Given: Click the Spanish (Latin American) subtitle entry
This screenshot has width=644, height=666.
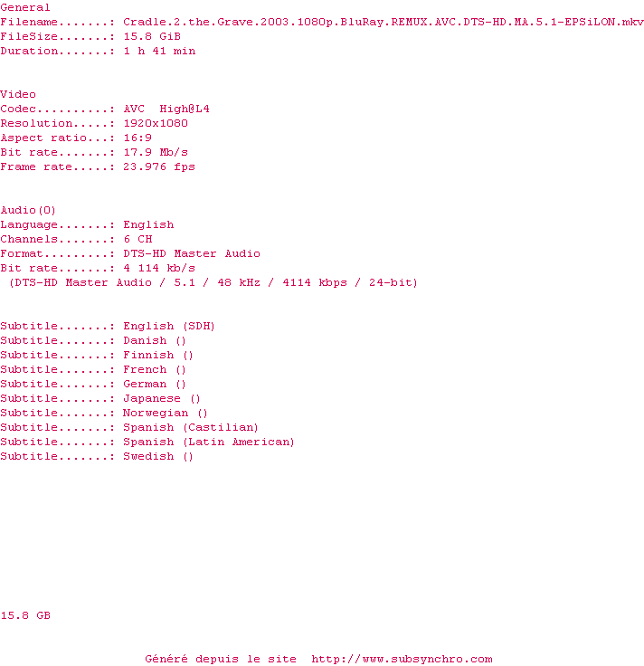Looking at the screenshot, I should pyautogui.click(x=147, y=442).
